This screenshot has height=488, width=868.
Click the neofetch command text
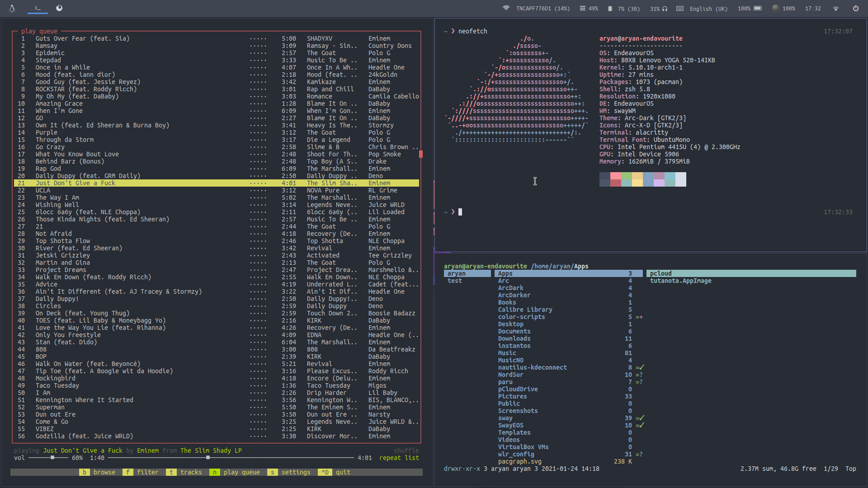pyautogui.click(x=473, y=31)
